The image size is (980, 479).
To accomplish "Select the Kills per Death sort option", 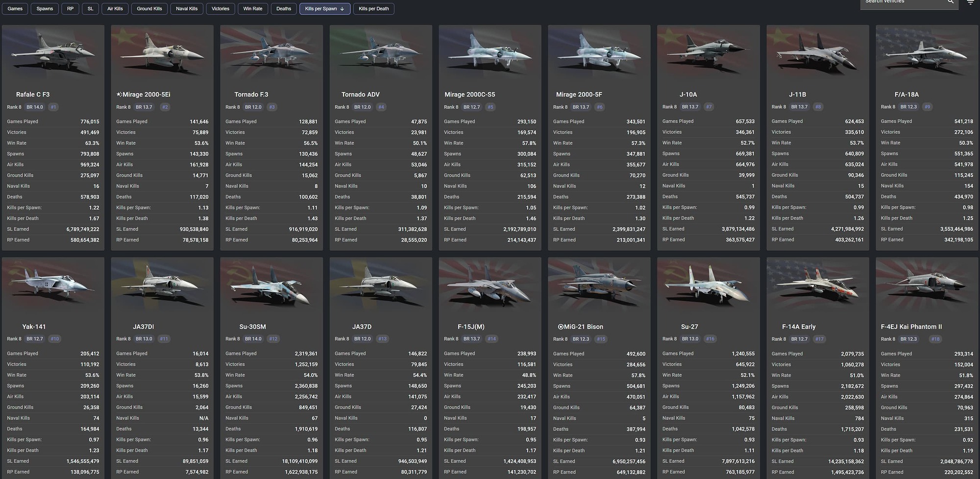I will (x=373, y=8).
